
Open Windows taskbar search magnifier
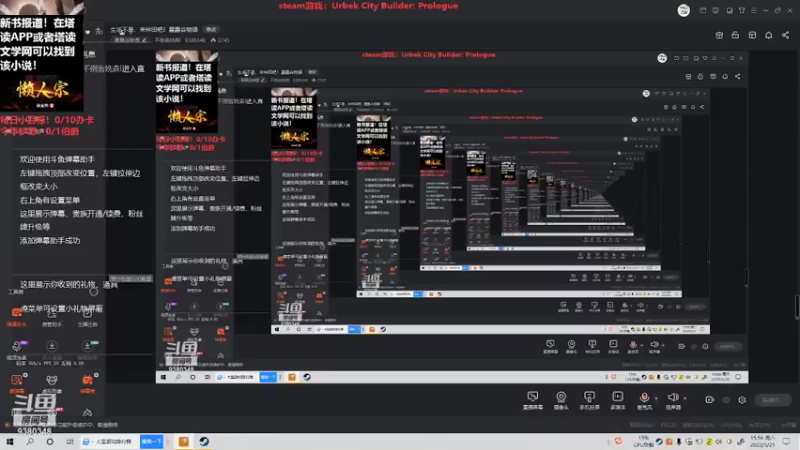30,441
